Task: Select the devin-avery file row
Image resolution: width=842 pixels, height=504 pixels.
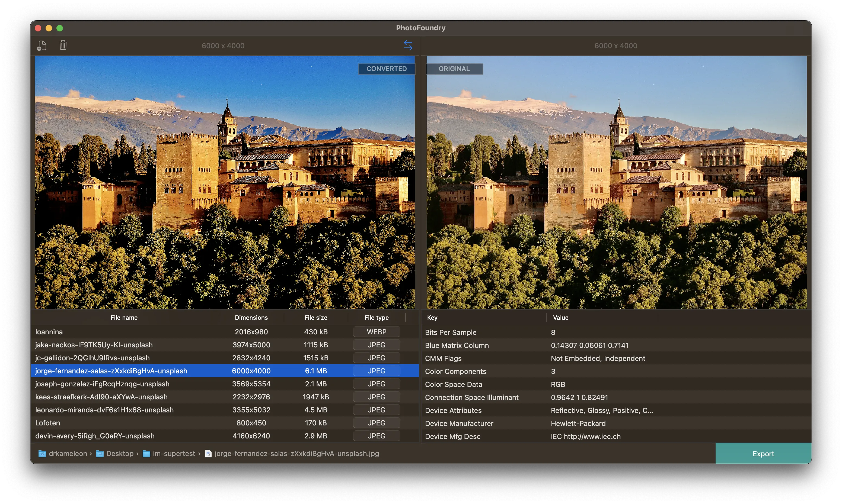Action: point(95,436)
